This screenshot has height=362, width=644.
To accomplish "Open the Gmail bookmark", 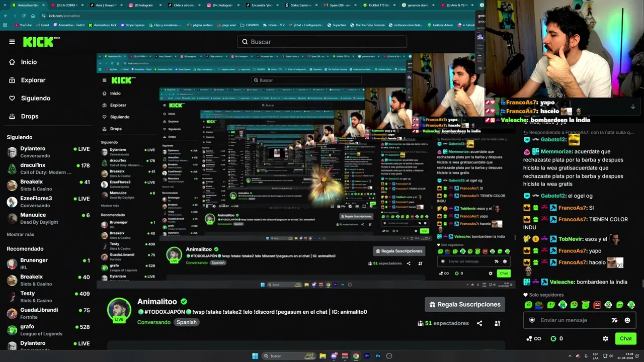I will coord(42,25).
